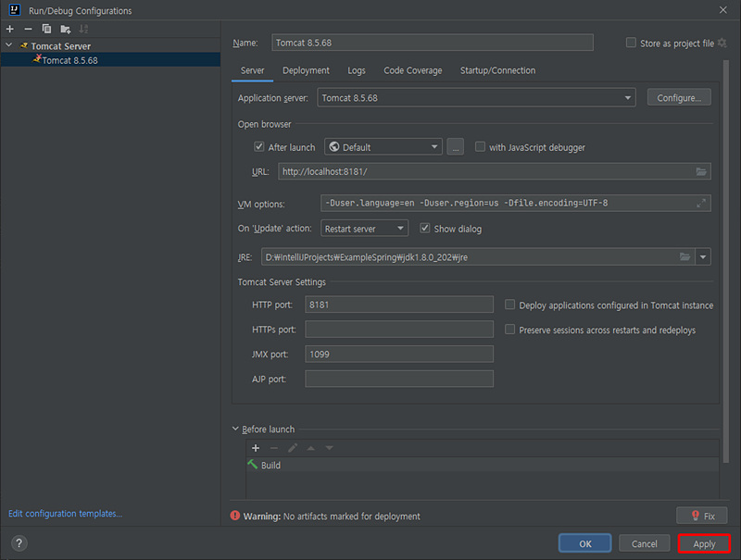Collapse the Tomcat Server tree node

tap(9, 45)
